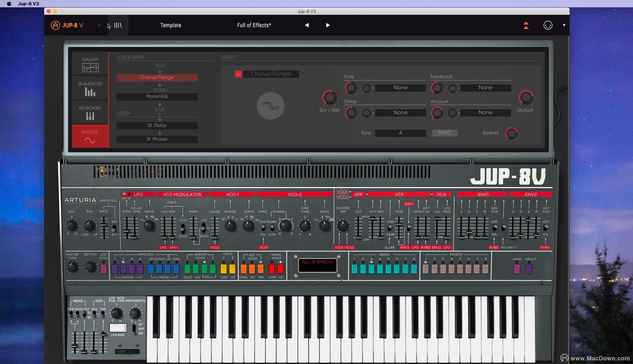Toggle the A440 tuning tone button
The image size is (633, 364).
click(517, 269)
